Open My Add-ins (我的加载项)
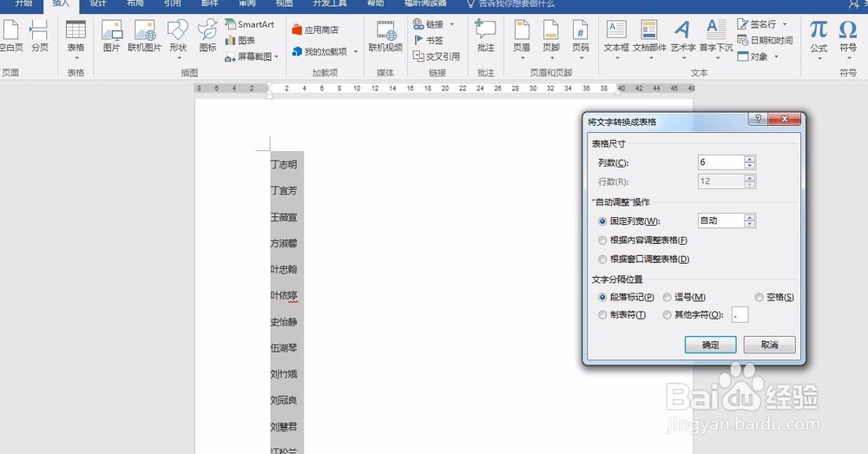The image size is (868, 454). pos(319,51)
